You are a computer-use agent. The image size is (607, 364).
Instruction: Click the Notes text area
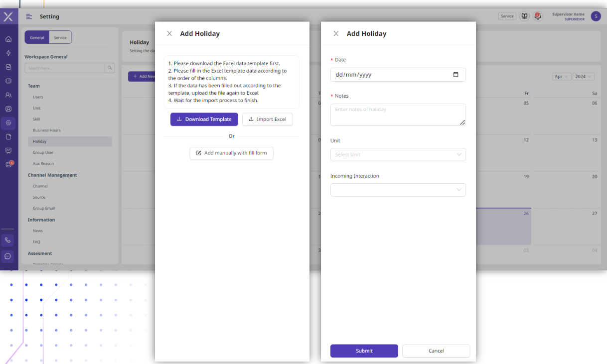(x=398, y=115)
